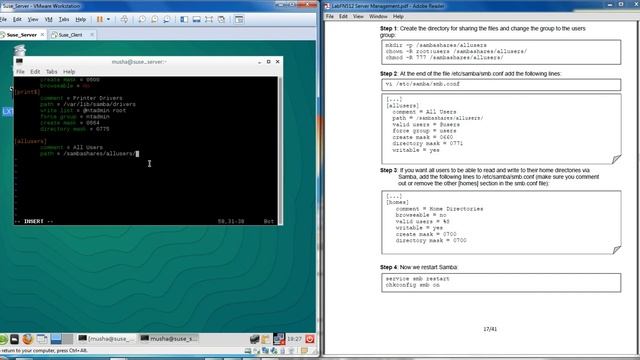Open the VMware Edit menu
Image resolution: width=640 pixels, height=360 pixels.
pyautogui.click(x=17, y=19)
